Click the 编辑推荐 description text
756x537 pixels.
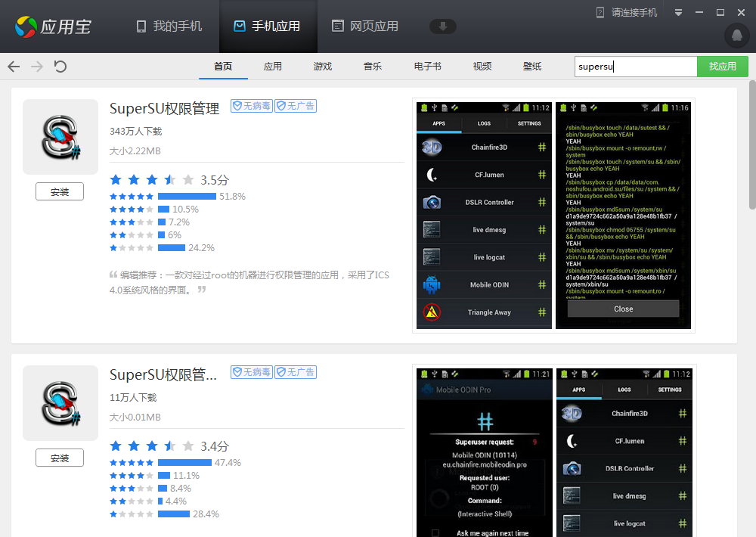[249, 282]
